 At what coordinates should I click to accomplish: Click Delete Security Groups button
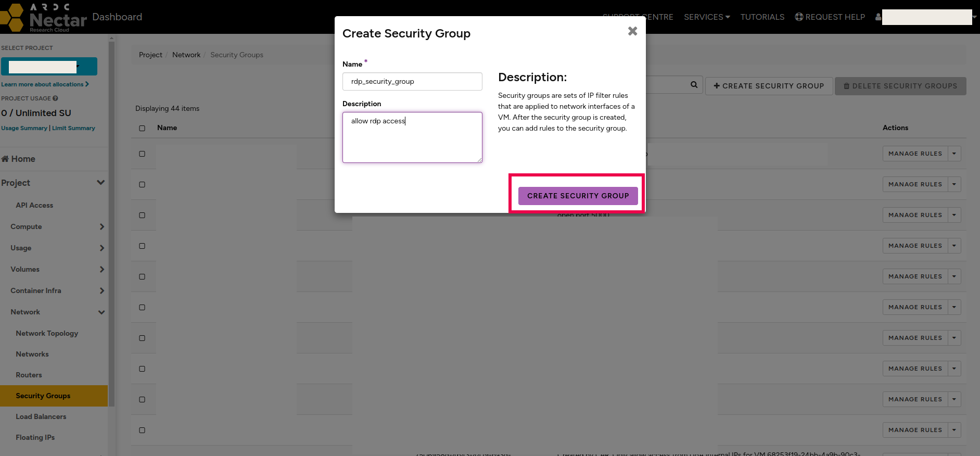click(900, 86)
